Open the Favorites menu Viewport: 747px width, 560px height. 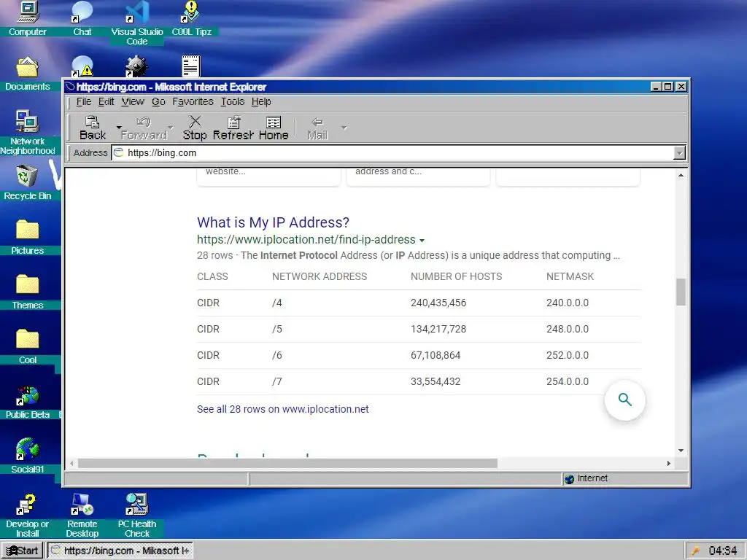pos(193,101)
